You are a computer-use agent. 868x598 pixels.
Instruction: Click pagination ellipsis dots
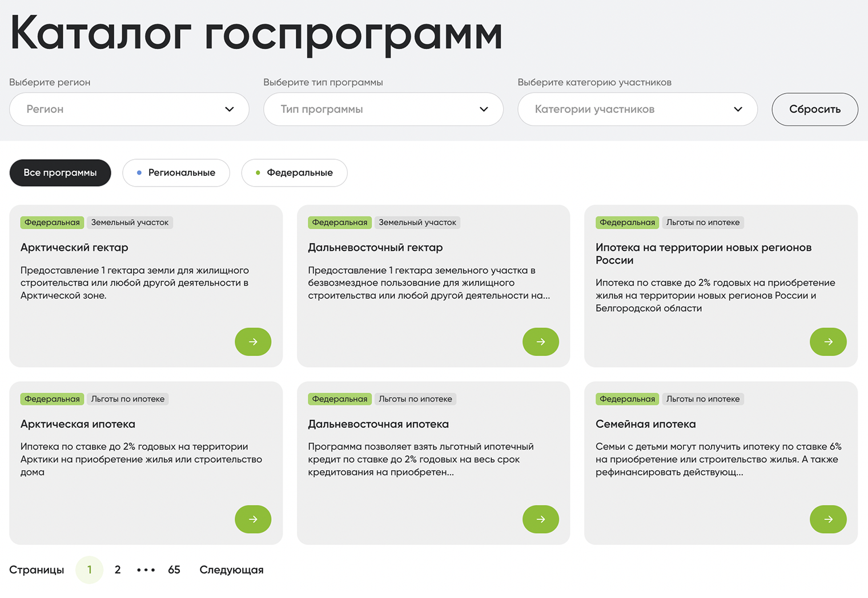click(x=146, y=570)
